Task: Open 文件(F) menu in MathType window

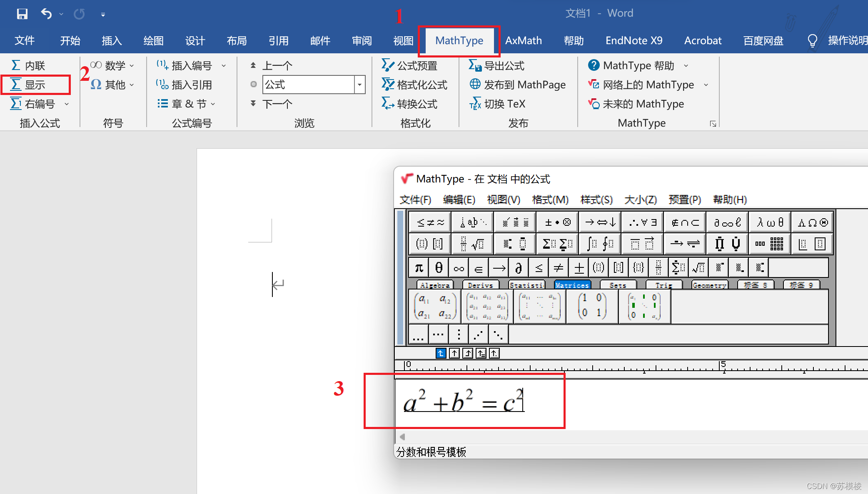Action: (x=415, y=200)
